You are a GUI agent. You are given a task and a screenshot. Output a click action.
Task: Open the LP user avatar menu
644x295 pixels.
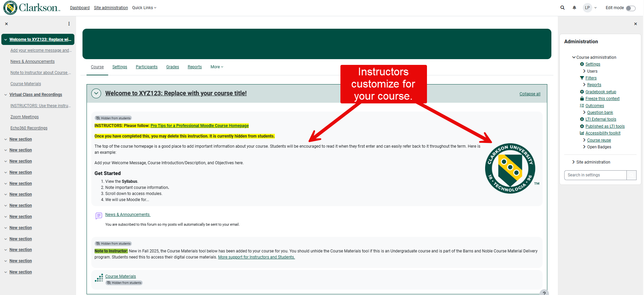tap(588, 7)
